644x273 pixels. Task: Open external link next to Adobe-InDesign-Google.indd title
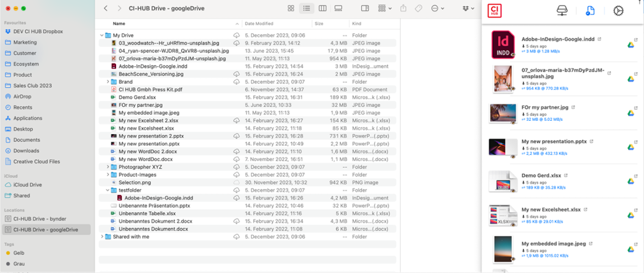(599, 39)
